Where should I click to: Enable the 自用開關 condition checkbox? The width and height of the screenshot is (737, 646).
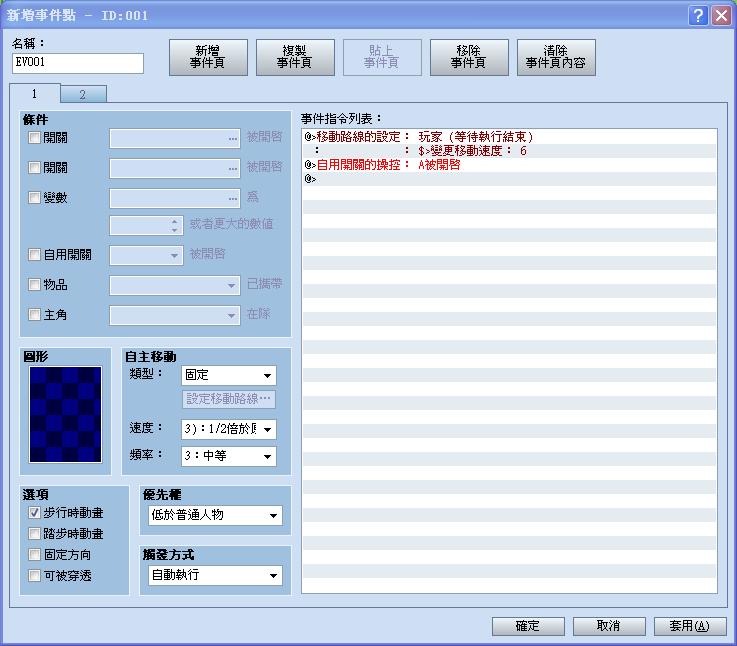[x=34, y=255]
